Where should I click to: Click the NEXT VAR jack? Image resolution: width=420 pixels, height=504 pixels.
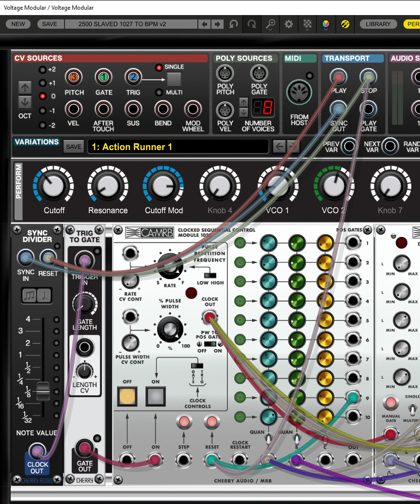pos(390,146)
